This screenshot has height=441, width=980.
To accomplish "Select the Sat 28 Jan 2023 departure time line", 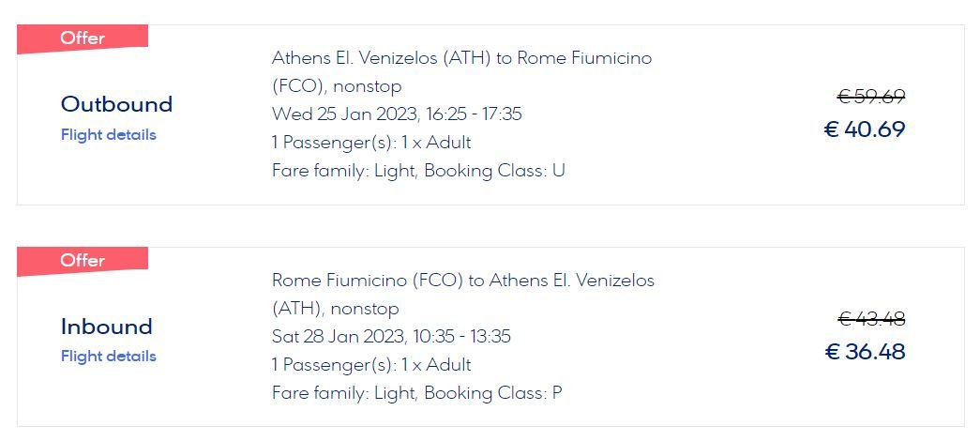I will pyautogui.click(x=391, y=337).
